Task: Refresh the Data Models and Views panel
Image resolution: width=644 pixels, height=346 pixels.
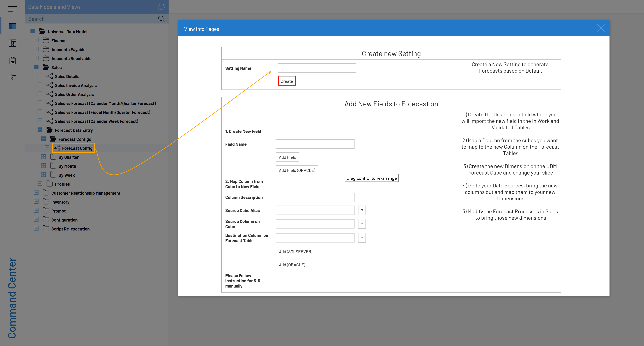Action: coord(161,7)
